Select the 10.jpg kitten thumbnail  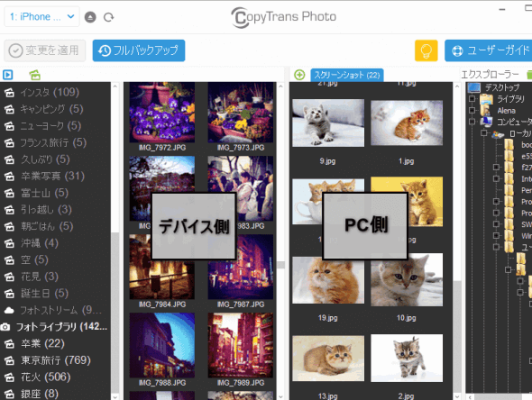pyautogui.click(x=407, y=280)
